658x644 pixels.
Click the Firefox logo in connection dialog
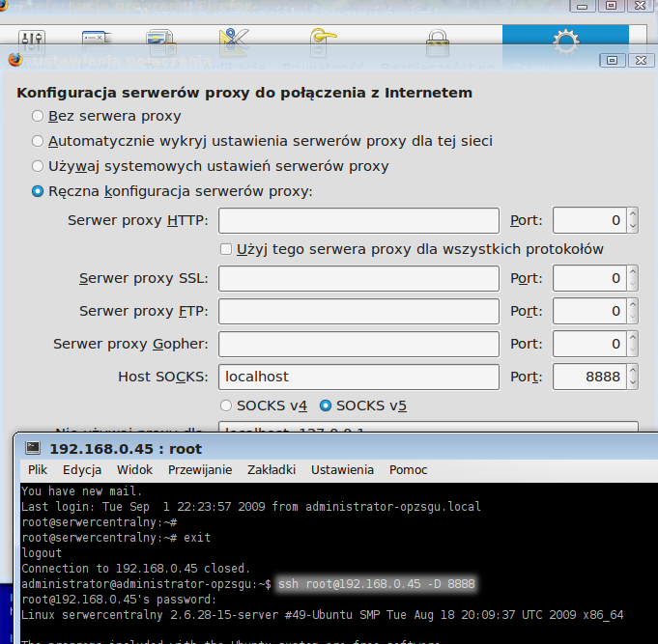[15, 60]
